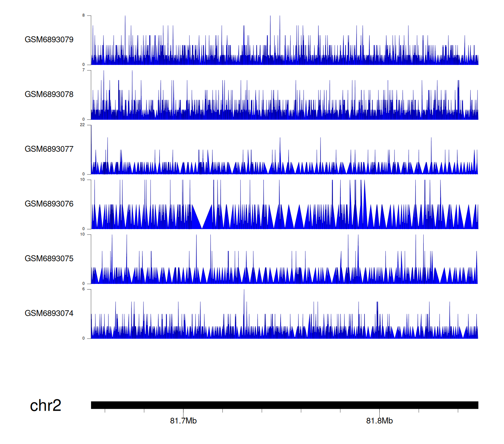This screenshot has width=504, height=444.
Task: Click y-axis maximum 10 on GSM6893076 track
Action: click(x=82, y=180)
